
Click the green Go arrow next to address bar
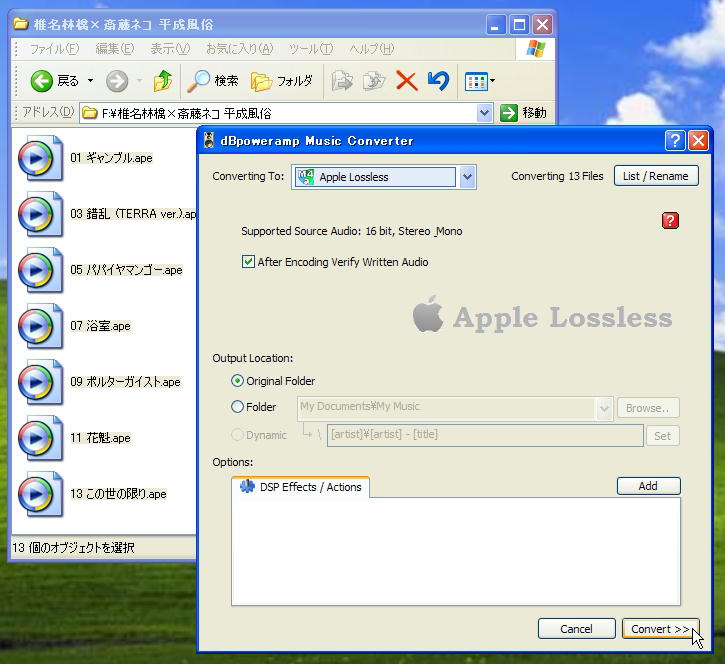[509, 113]
